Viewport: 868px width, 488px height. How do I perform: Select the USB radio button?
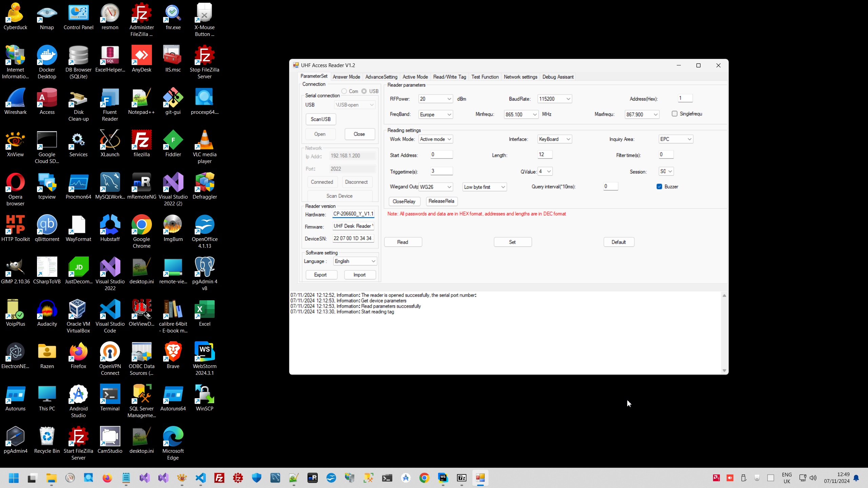pos(364,91)
